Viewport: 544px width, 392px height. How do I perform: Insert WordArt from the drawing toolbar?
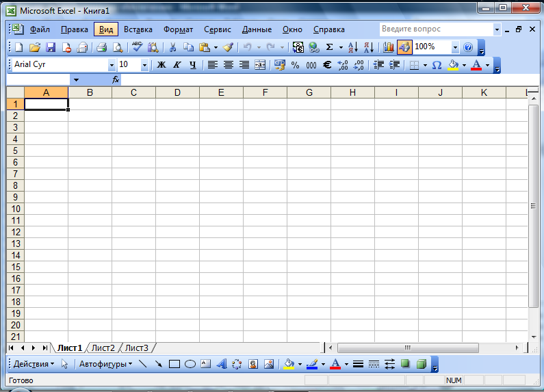(221, 364)
